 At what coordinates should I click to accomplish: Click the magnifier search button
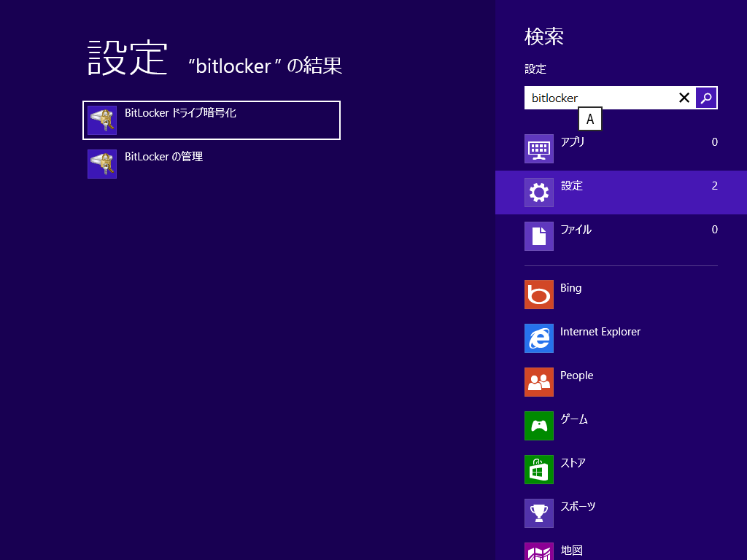tap(706, 98)
